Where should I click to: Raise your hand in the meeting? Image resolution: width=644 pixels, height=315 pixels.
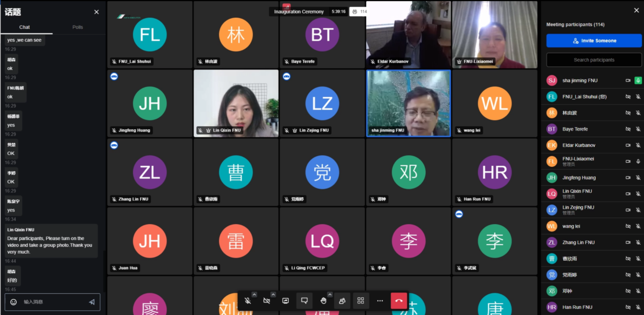(x=323, y=301)
